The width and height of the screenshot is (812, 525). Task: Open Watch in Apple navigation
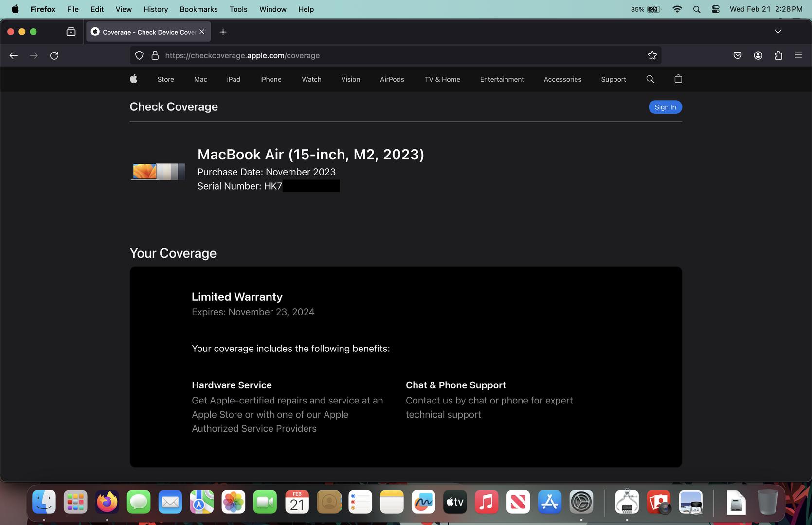pos(311,79)
